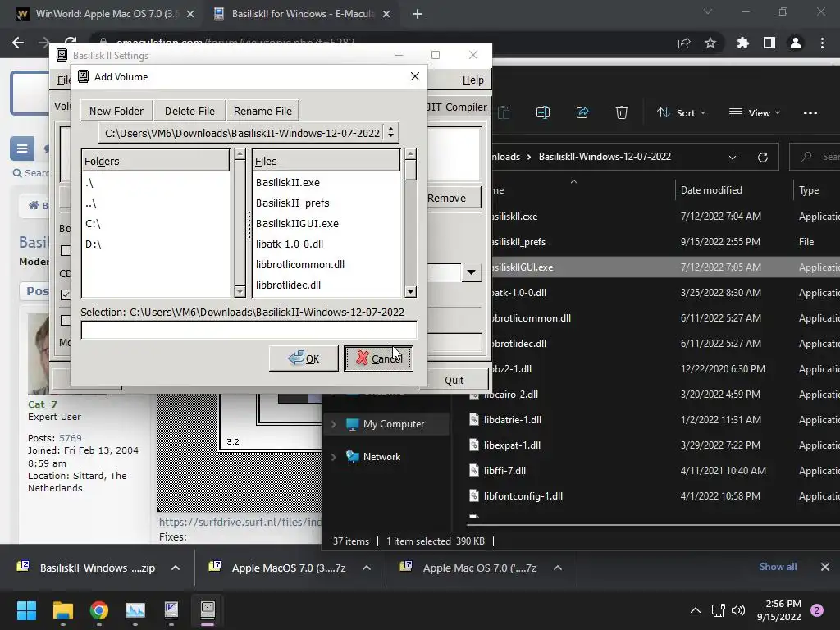
Task: Go back in the browser
Action: [x=18, y=43]
